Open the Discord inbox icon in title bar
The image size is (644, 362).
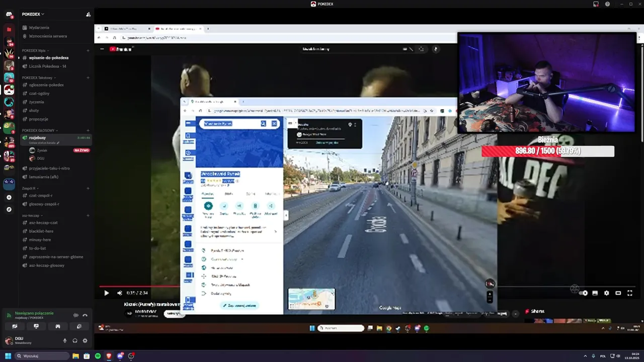pyautogui.click(x=596, y=4)
